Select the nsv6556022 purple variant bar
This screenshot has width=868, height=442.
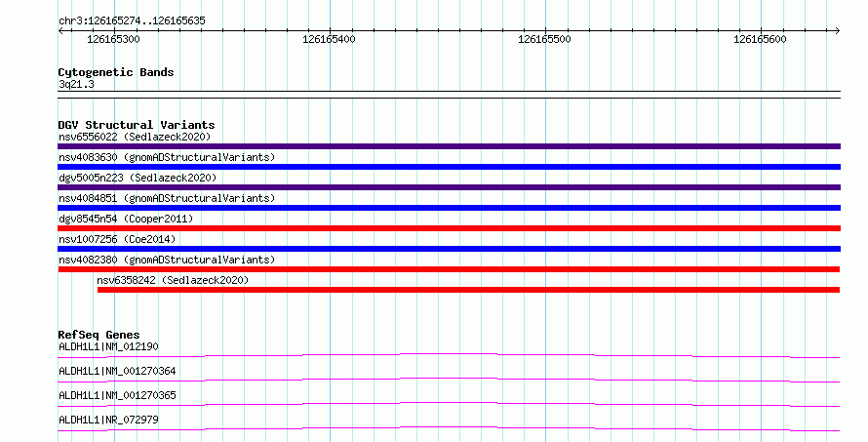pos(449,146)
